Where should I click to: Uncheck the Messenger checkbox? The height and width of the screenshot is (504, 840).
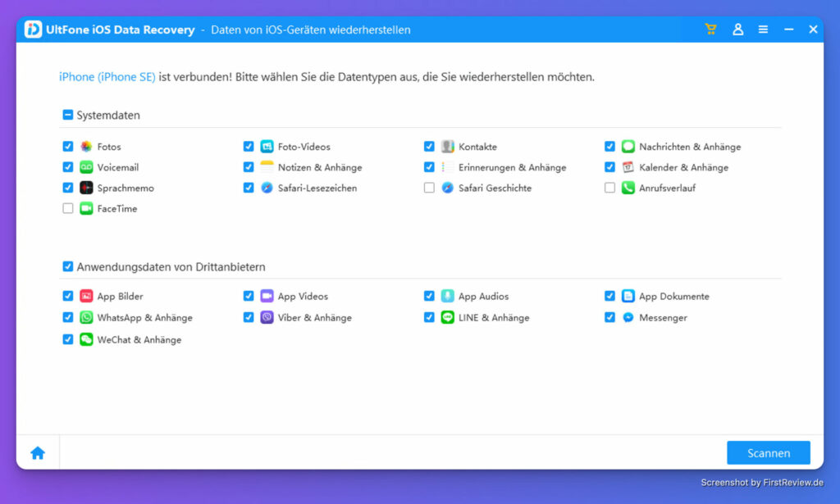pos(609,317)
